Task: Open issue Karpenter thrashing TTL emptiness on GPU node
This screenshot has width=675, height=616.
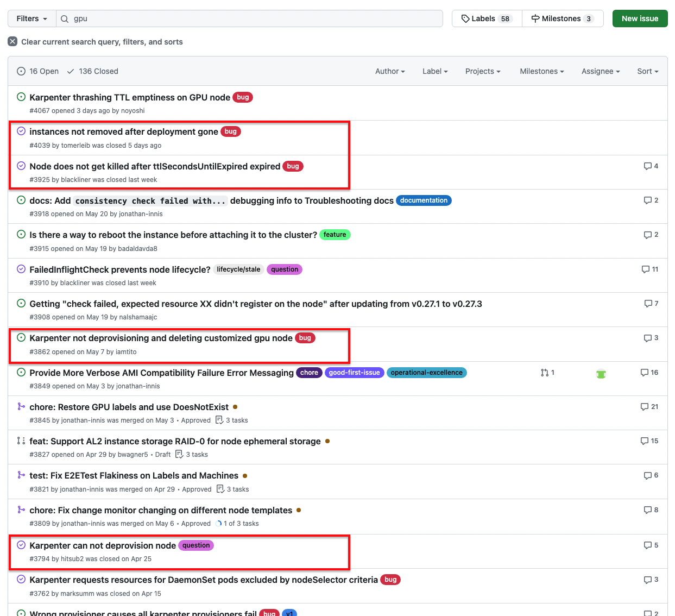Action: [x=130, y=97]
